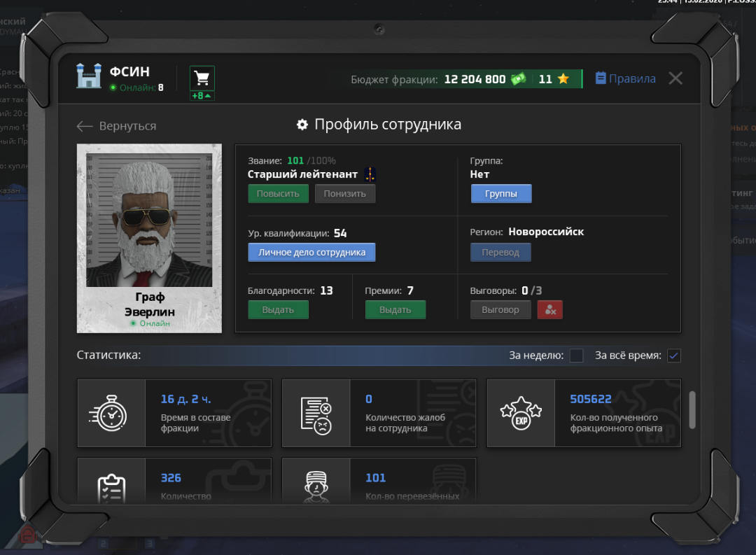756x555 pixels.
Task: Click the EXP stars experience icon
Action: (521, 413)
